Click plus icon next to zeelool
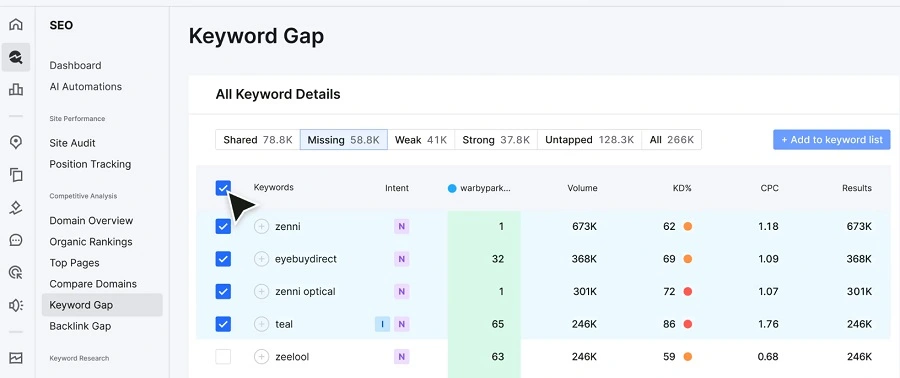 (x=261, y=357)
